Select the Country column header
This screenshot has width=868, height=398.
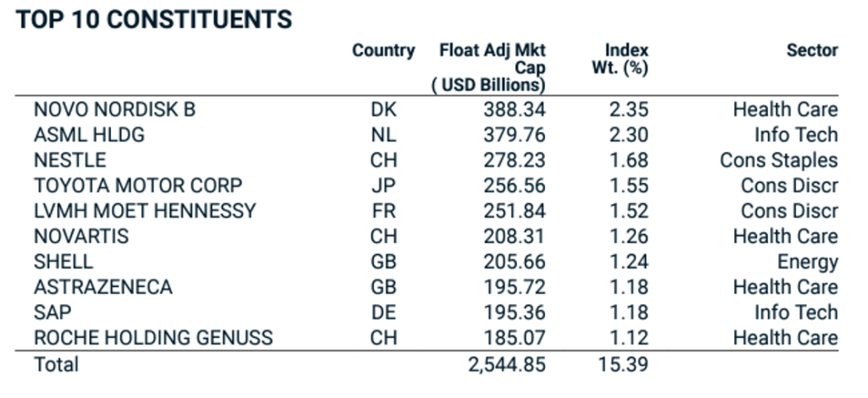tap(383, 50)
